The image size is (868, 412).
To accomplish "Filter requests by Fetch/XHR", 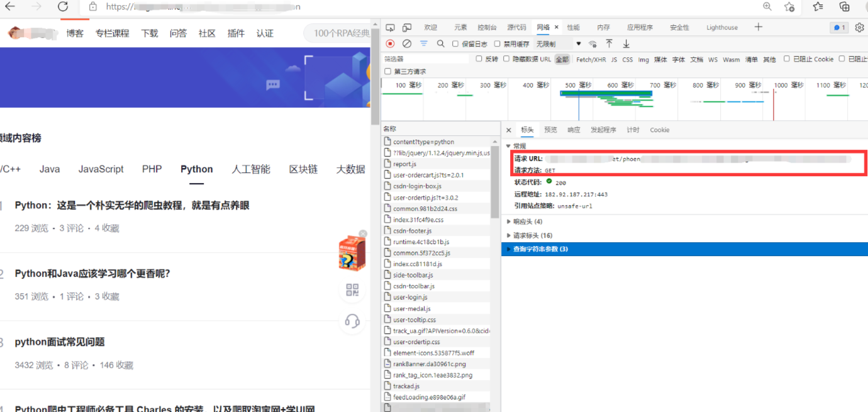I will [x=591, y=60].
